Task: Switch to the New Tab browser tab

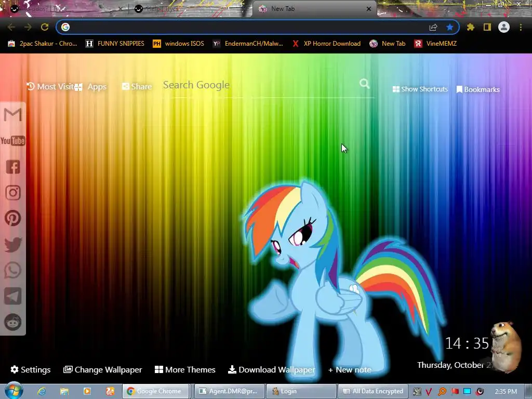Action: [314, 9]
